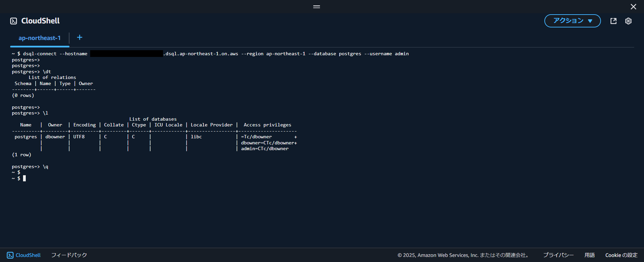Viewport: 644px width, 262px height.
Task: Click 'Access privileges' column header
Action: (x=267, y=125)
